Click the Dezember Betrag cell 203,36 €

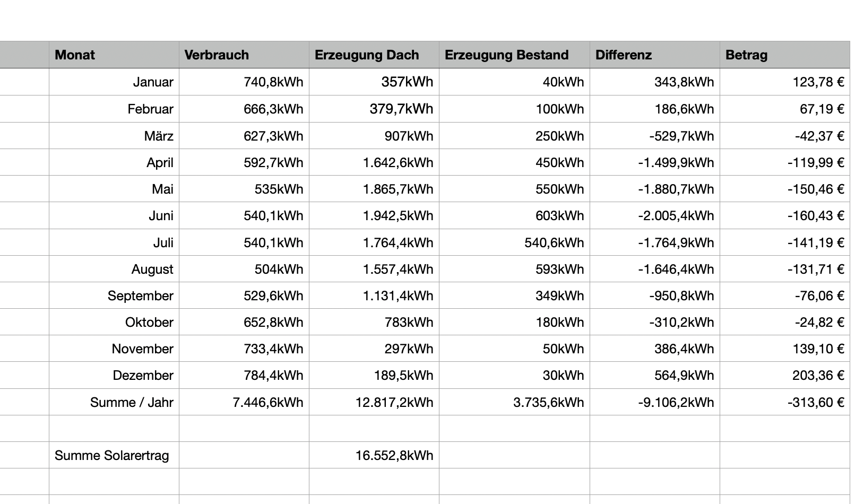pos(784,376)
